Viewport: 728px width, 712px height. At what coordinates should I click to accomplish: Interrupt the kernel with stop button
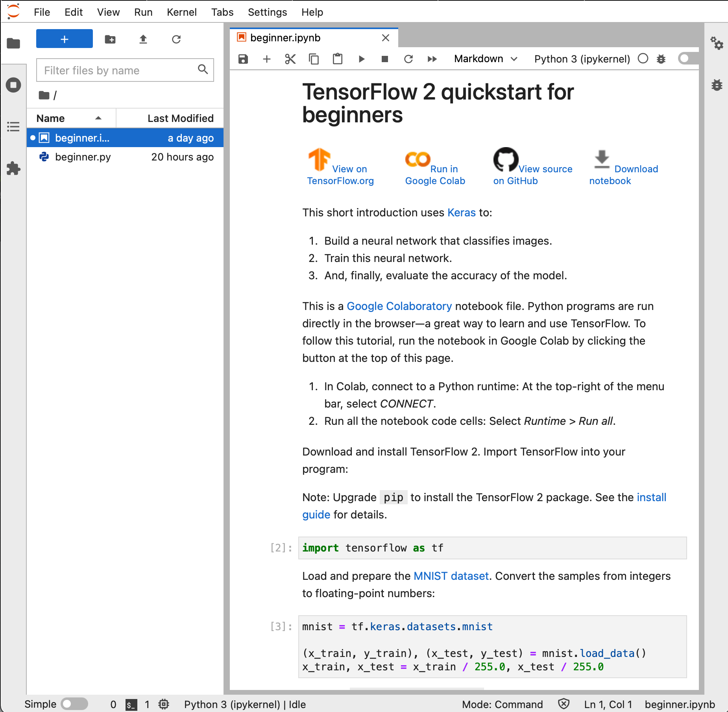point(385,59)
